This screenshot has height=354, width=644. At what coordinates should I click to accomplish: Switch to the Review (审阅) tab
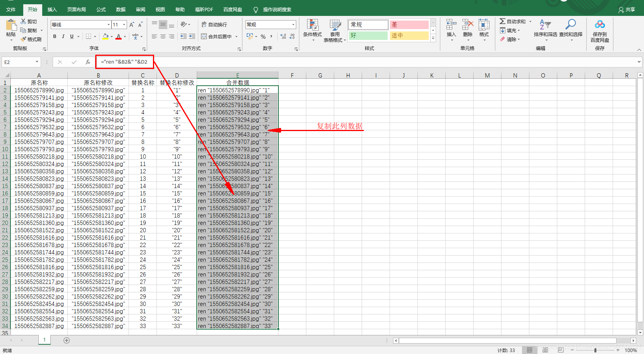141,9
